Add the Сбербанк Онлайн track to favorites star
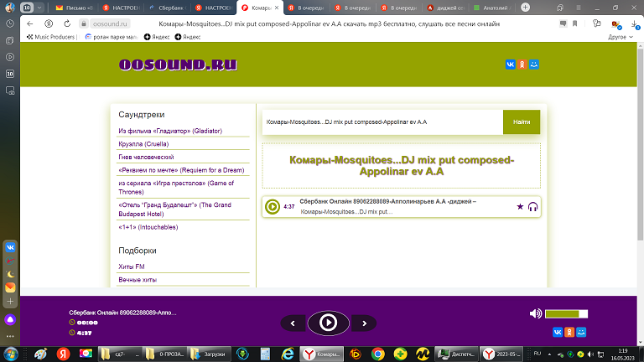644x362 pixels. pos(520,206)
